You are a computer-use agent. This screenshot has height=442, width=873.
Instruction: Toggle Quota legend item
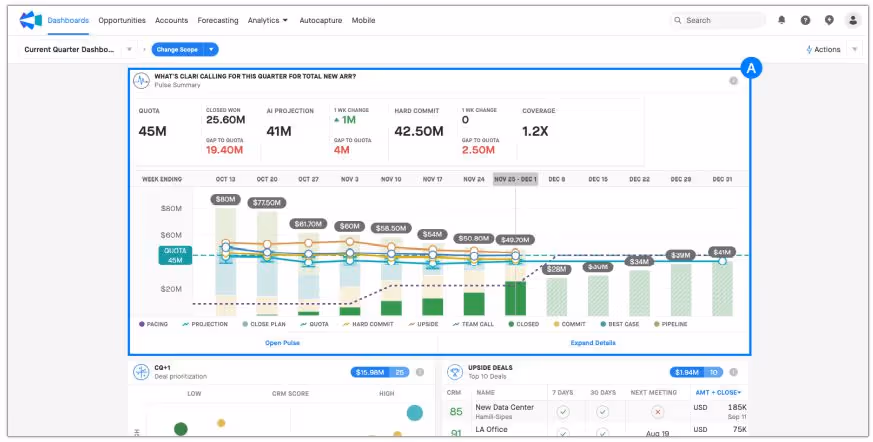(315, 324)
